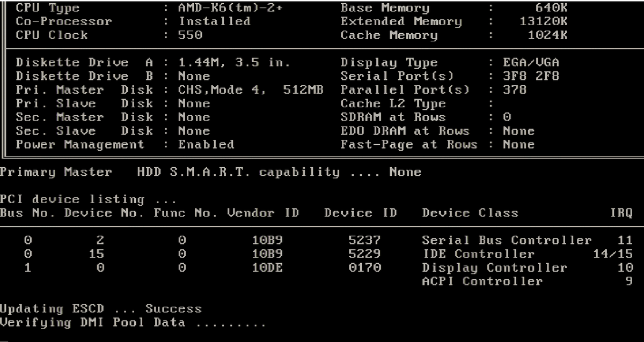Click IRQ value 11 for Serial Bus Controller
The height and width of the screenshot is (342, 644).
tap(625, 240)
